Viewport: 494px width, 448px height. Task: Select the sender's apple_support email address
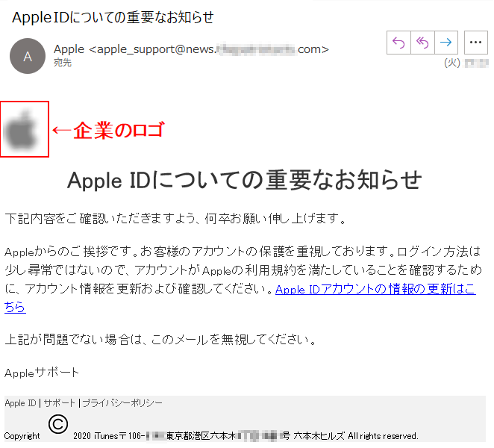tap(209, 49)
